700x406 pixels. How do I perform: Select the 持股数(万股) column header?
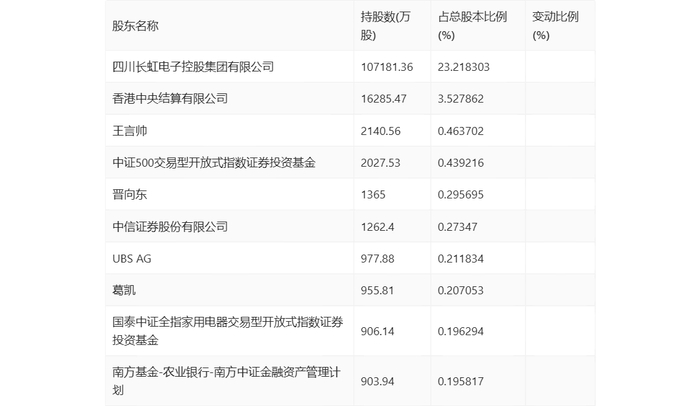(x=385, y=26)
